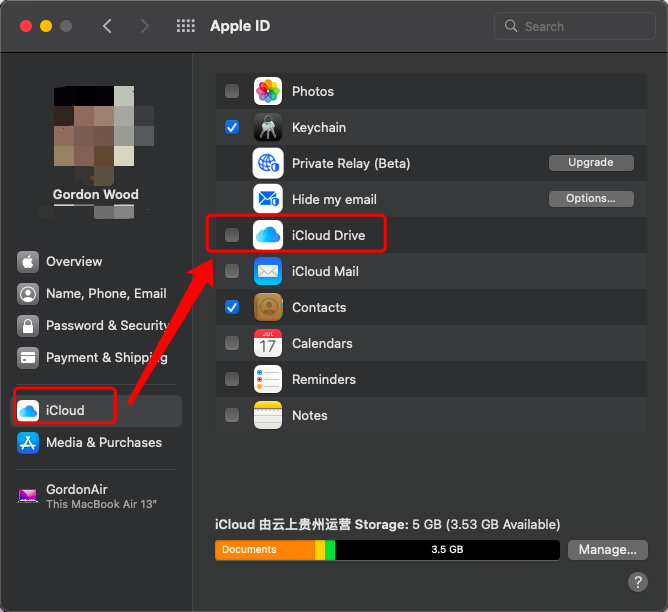668x612 pixels.
Task: Click the Keychain keys icon
Action: tap(268, 127)
